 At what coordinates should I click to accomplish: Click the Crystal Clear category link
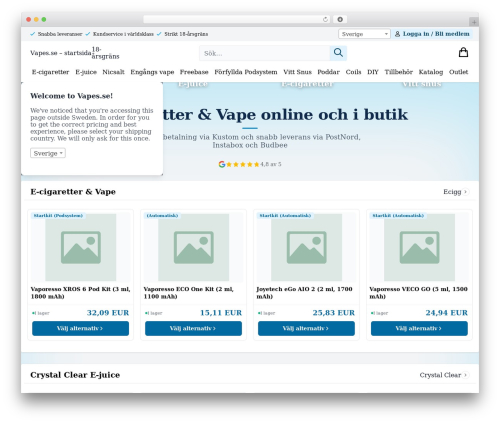coord(440,375)
